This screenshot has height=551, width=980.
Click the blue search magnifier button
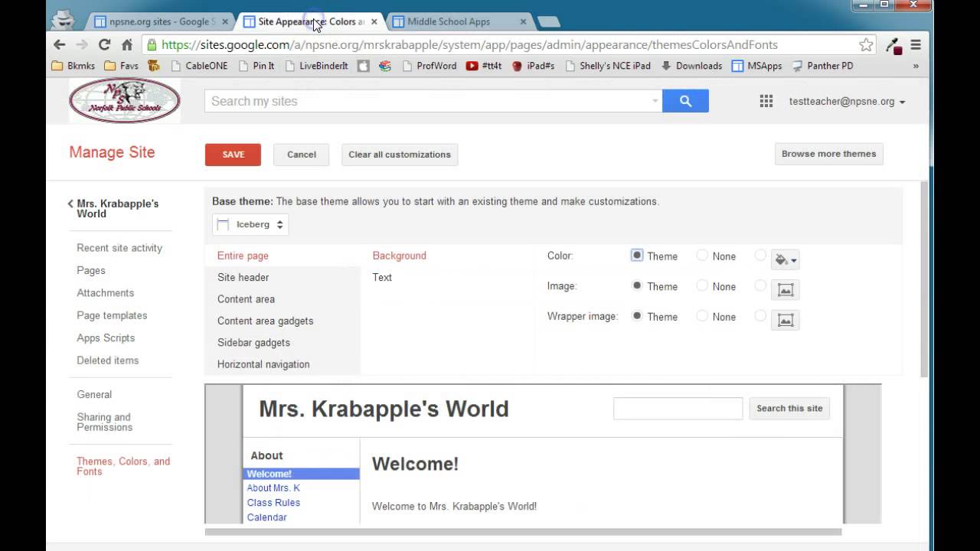pyautogui.click(x=685, y=101)
